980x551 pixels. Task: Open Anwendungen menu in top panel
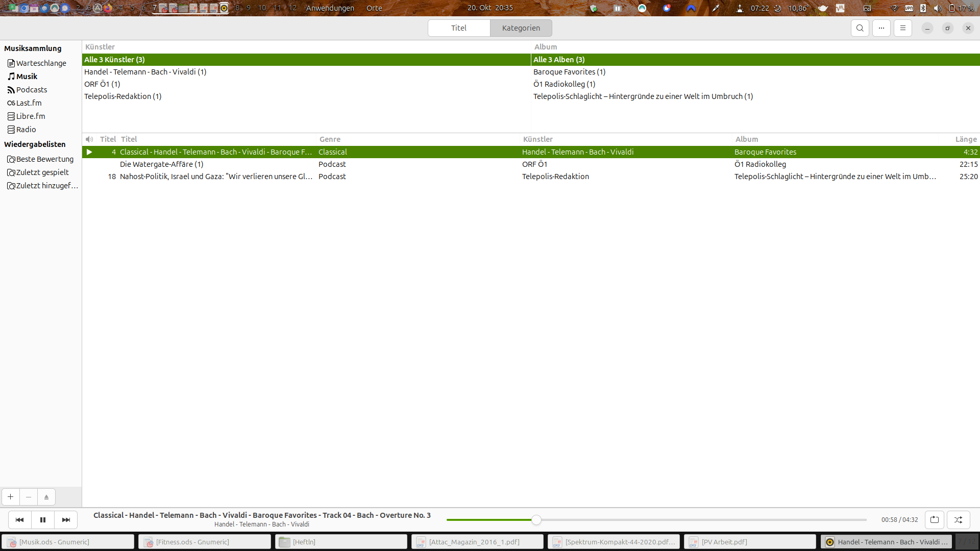[330, 8]
